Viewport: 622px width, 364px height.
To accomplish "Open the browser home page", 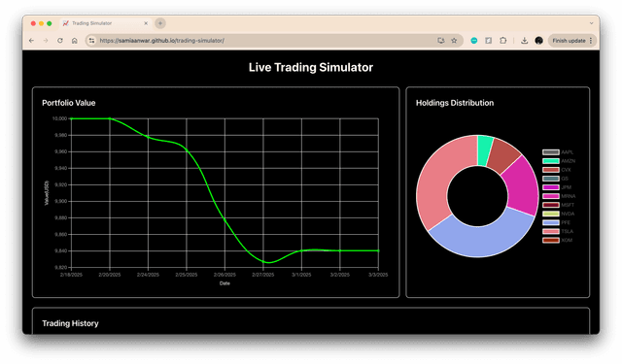I will pos(74,41).
